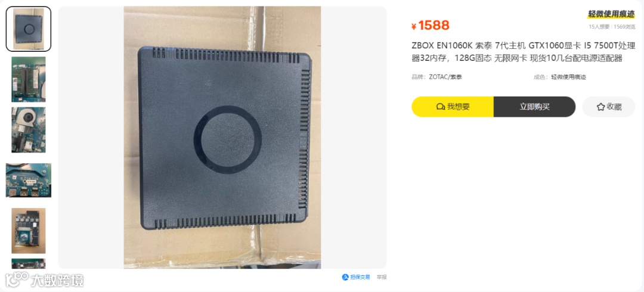Click the 立即购买 buy now button
This screenshot has height=292, width=644.
(534, 107)
